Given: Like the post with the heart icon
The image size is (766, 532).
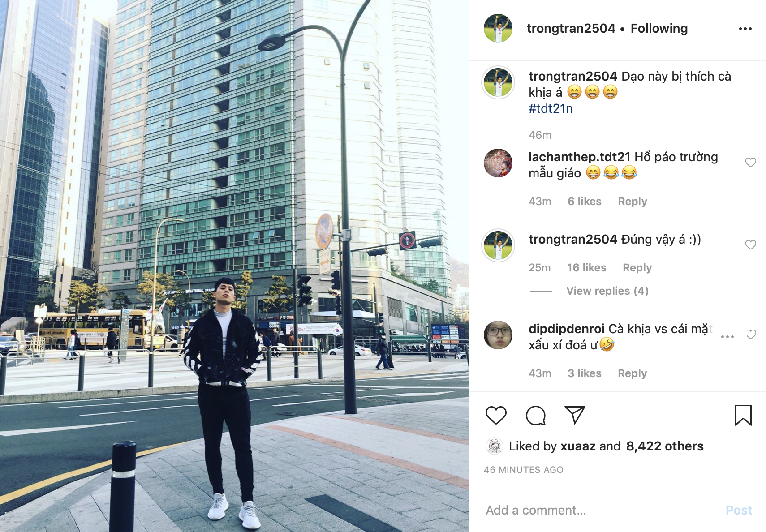Looking at the screenshot, I should pos(496,415).
